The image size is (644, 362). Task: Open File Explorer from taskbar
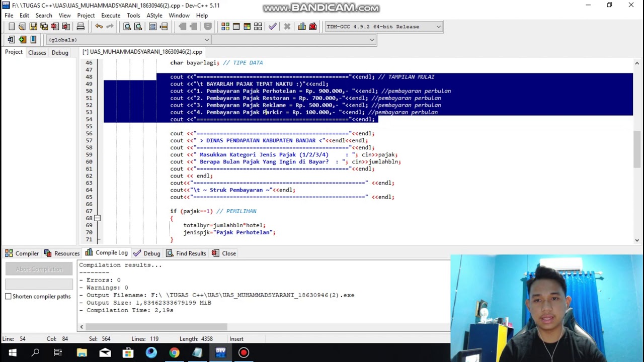click(x=82, y=352)
